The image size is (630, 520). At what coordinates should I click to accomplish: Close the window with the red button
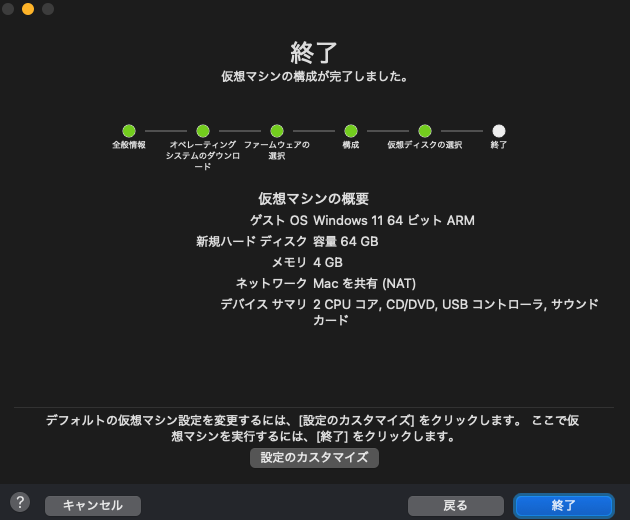[x=9, y=9]
